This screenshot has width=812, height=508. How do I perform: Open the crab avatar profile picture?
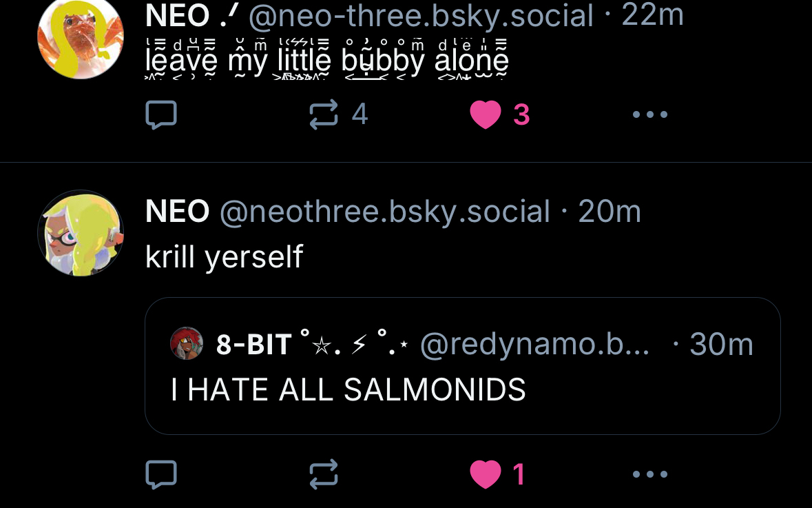[x=81, y=37]
